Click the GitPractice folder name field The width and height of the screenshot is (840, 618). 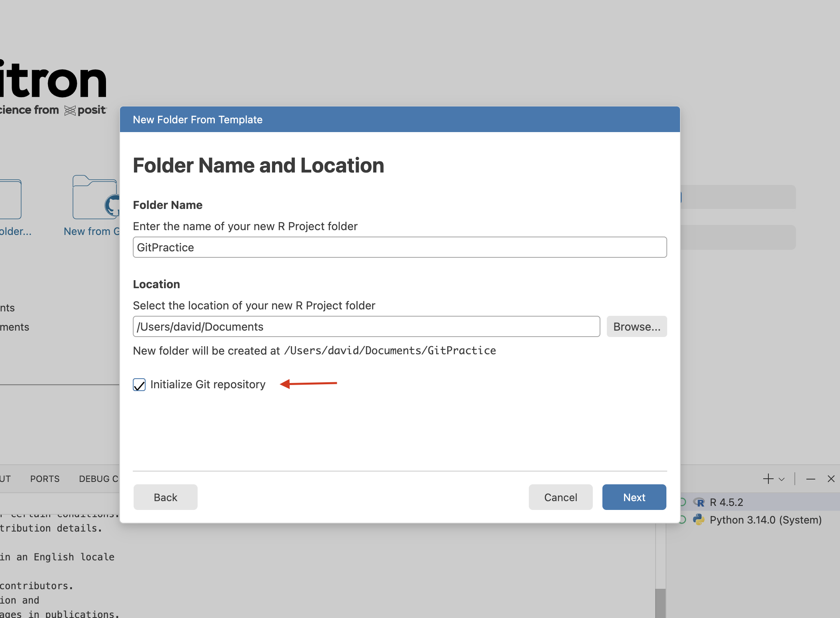(399, 247)
